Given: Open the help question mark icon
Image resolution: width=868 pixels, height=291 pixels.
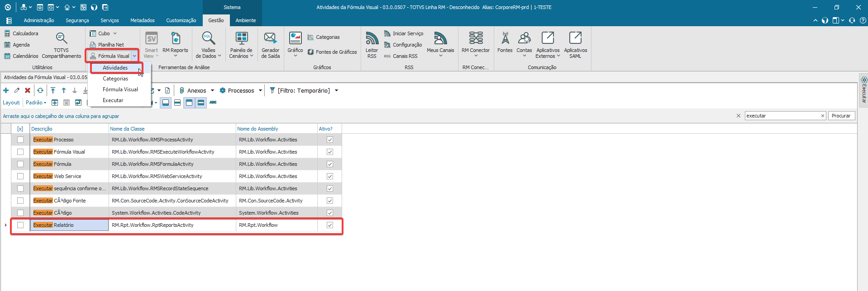Looking at the screenshot, I should coord(863,20).
